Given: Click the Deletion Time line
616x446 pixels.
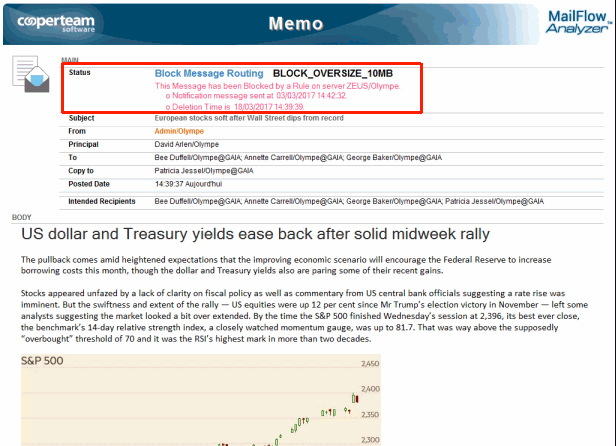Looking at the screenshot, I should click(235, 107).
